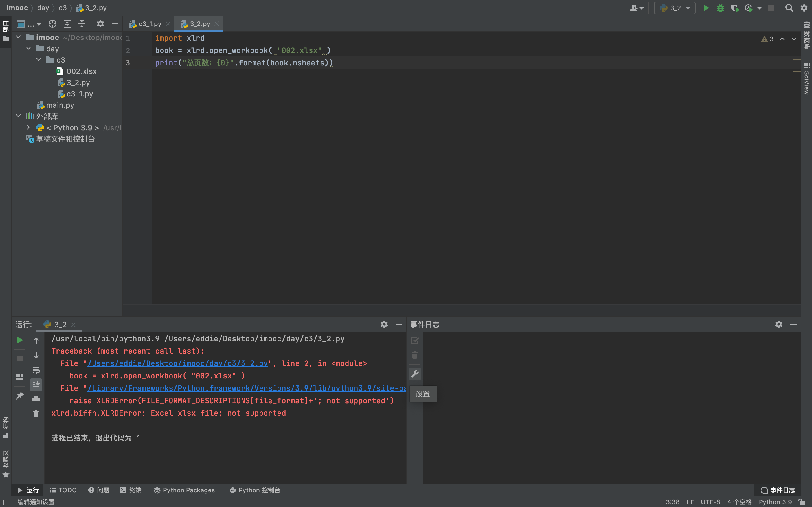Open run panel settings gear
The image size is (812, 507).
pyautogui.click(x=384, y=324)
